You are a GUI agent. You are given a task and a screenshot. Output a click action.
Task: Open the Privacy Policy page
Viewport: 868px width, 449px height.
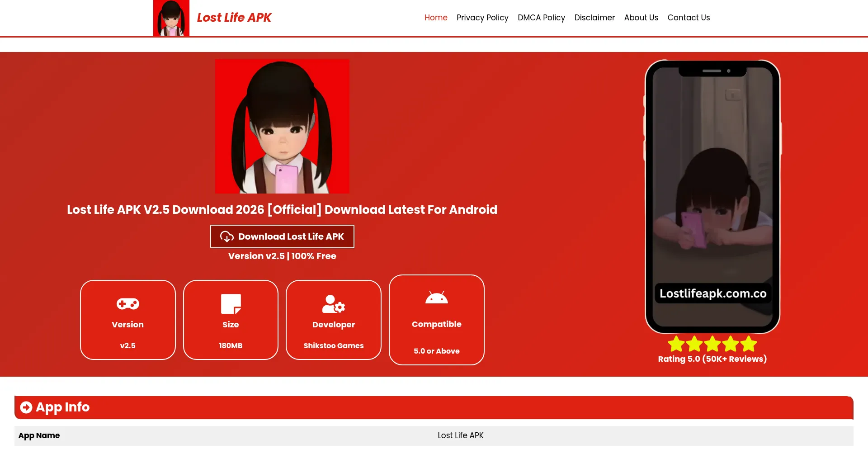coord(482,18)
